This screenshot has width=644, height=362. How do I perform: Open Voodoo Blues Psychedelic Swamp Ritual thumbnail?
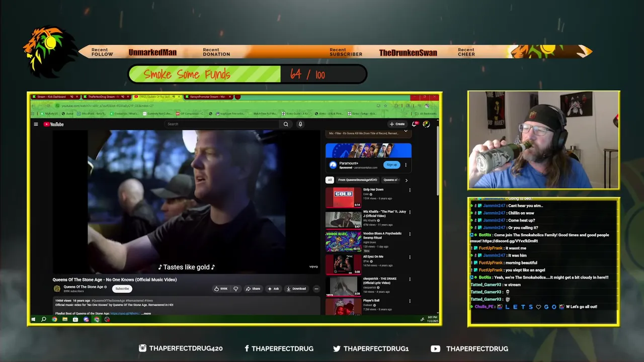coord(343,242)
